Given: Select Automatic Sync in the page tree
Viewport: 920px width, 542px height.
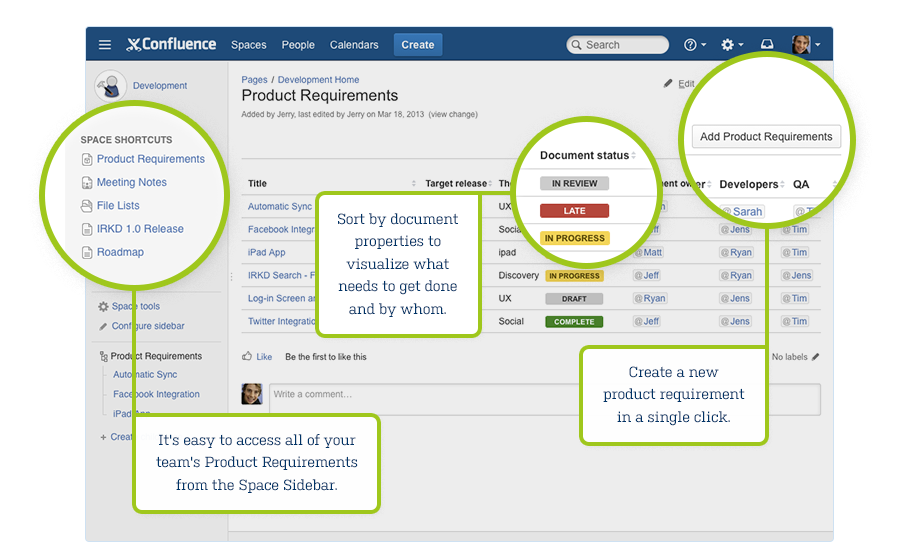Looking at the screenshot, I should click(x=145, y=375).
